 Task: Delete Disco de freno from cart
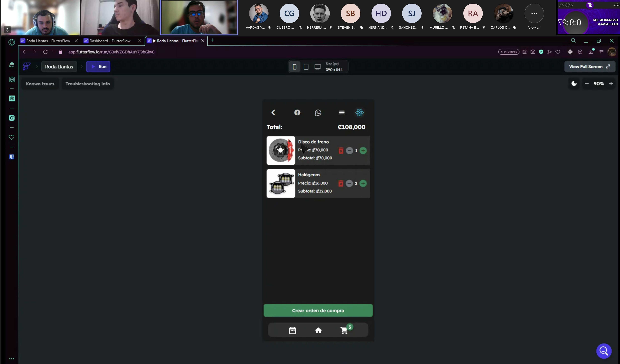click(x=341, y=150)
